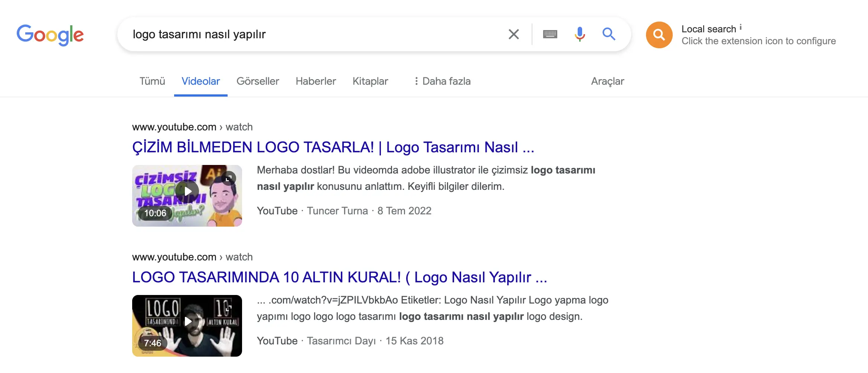Click the Local search info icon
Screen dimensions: 868x373
[740, 27]
